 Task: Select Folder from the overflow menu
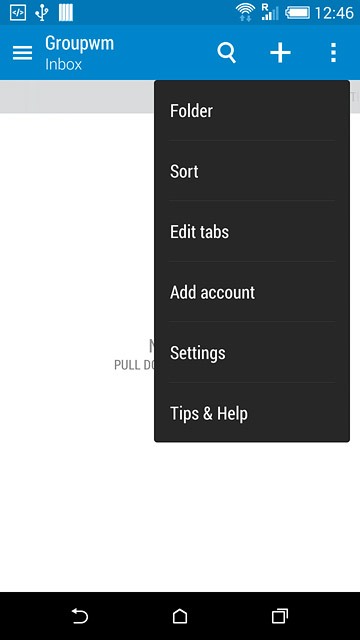252,111
